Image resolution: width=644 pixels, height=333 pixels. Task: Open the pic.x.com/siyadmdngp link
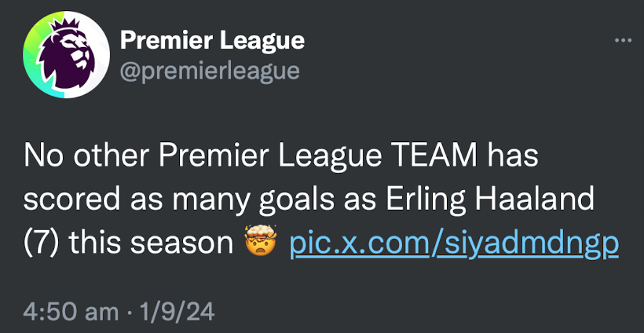point(454,243)
